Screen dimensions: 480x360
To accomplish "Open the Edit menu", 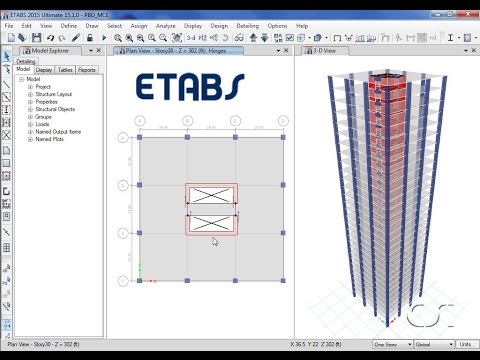I will 26,26.
